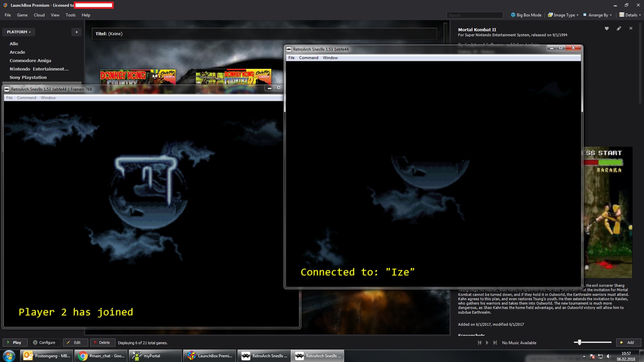Click the pencil edit icon in details
Viewport: 644px width, 362px height.
click(x=619, y=29)
